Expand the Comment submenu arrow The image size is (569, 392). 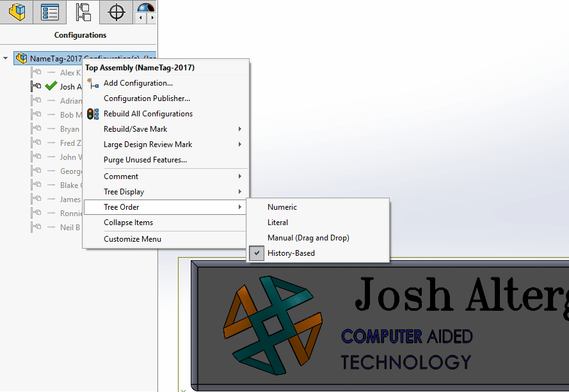240,176
